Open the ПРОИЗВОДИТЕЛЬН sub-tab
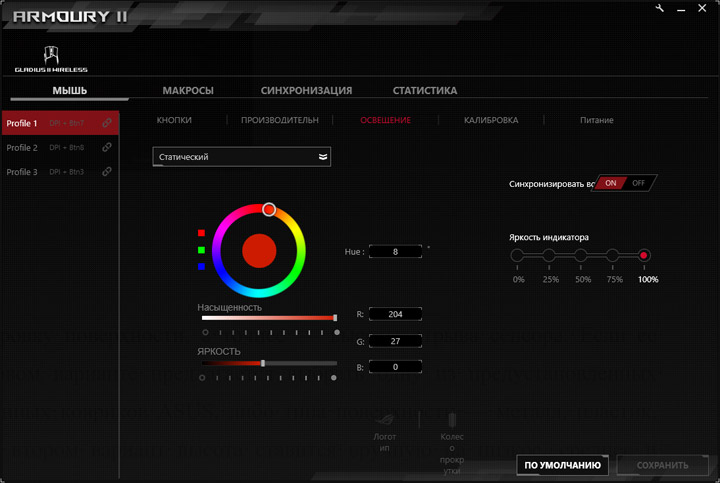Viewport: 720px width, 483px height. (x=280, y=120)
